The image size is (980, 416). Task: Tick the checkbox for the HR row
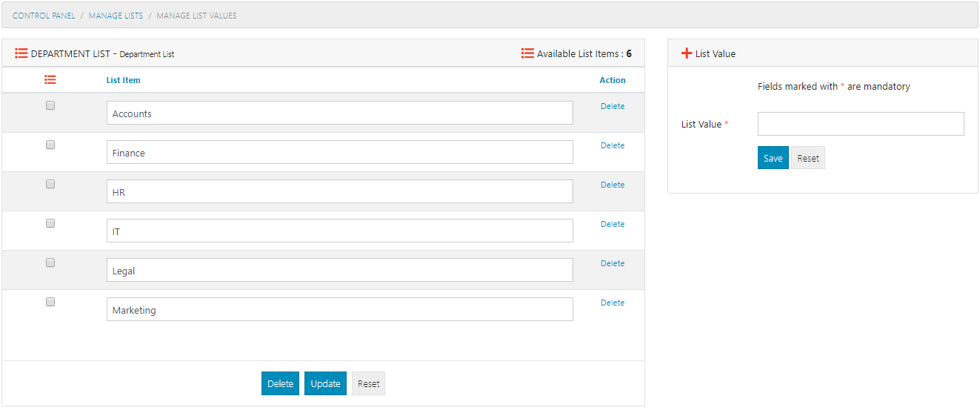tap(50, 185)
